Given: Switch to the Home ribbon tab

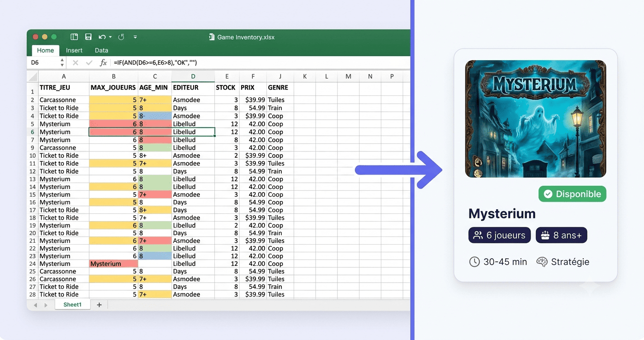Looking at the screenshot, I should click(45, 51).
